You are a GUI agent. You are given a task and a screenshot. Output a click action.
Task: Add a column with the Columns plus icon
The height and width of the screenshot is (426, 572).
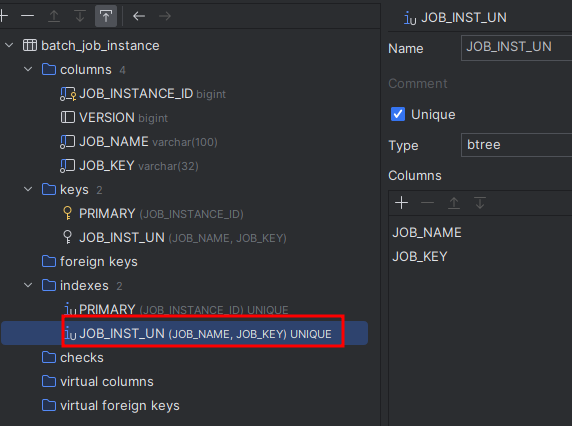pyautogui.click(x=401, y=202)
